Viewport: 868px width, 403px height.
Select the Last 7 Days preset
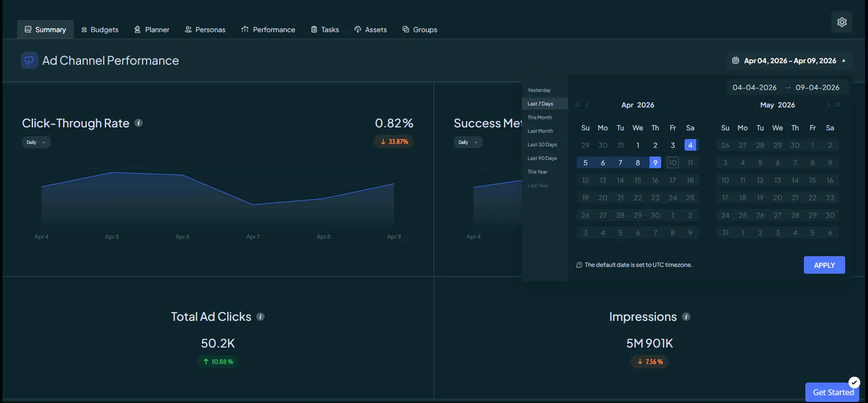(x=545, y=104)
